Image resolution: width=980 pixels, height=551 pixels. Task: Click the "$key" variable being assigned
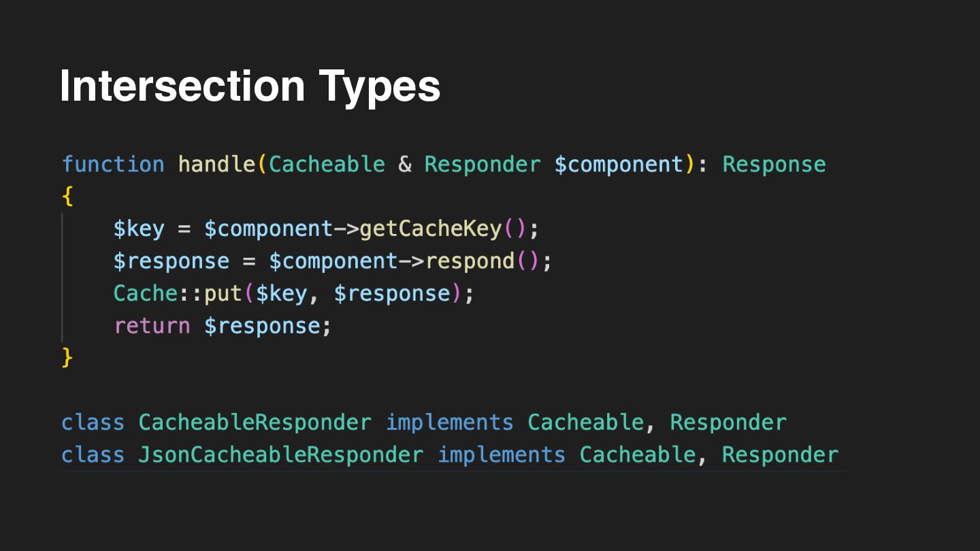139,229
